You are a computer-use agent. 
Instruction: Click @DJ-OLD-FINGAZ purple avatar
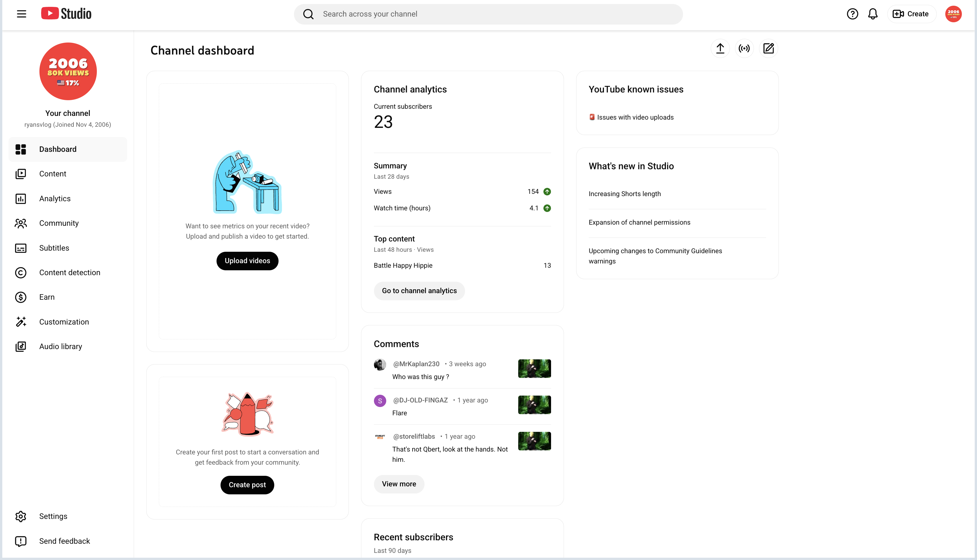coord(380,400)
